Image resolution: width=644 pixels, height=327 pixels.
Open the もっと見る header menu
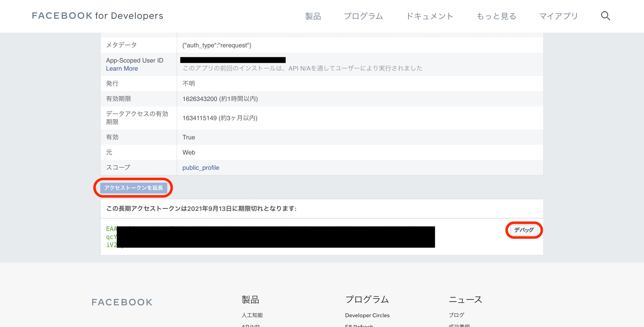(x=496, y=16)
